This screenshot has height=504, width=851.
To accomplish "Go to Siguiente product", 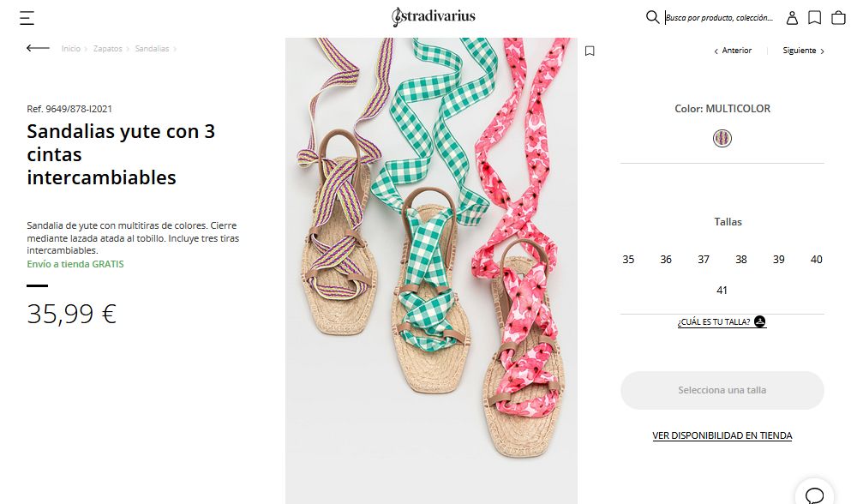I will (803, 51).
